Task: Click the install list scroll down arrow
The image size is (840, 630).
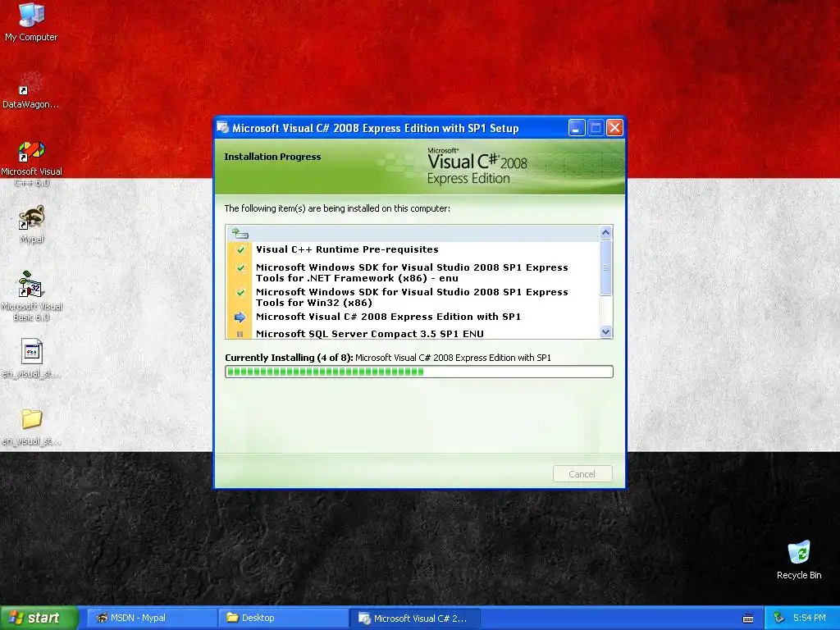Action: click(606, 332)
